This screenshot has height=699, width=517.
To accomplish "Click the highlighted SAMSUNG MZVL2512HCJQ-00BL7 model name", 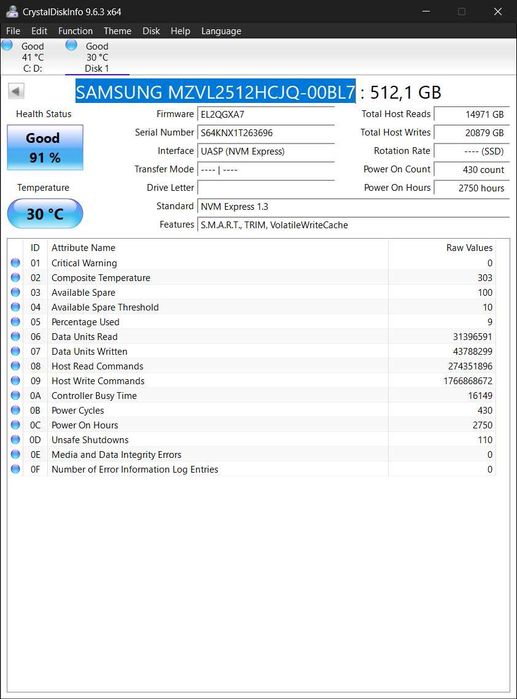I will tap(215, 92).
